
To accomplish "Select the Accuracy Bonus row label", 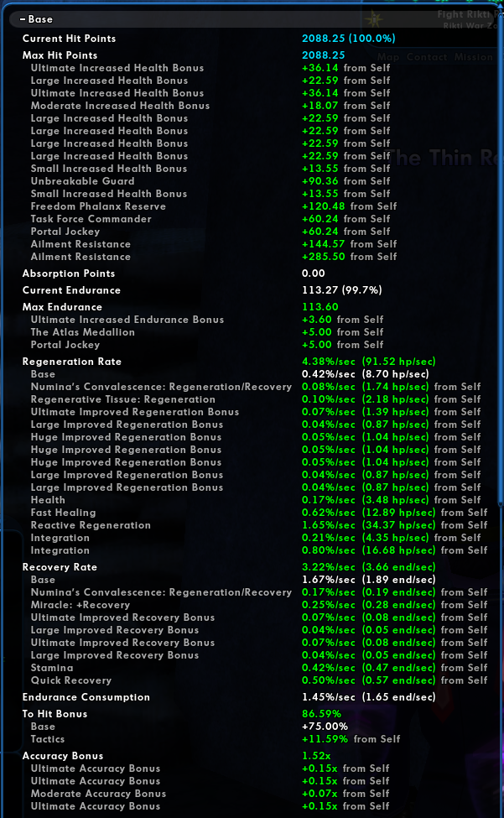I will coord(63,757).
